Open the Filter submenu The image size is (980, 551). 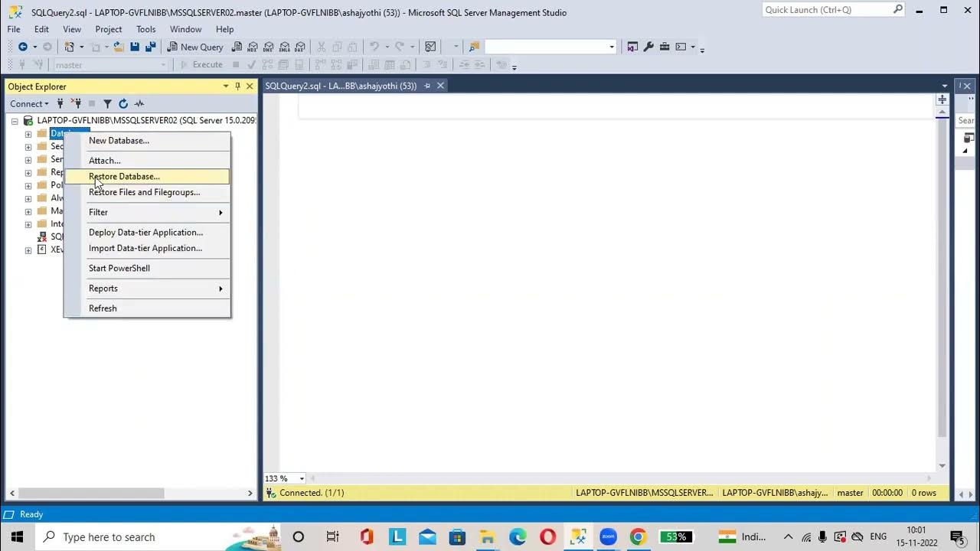pyautogui.click(x=147, y=212)
